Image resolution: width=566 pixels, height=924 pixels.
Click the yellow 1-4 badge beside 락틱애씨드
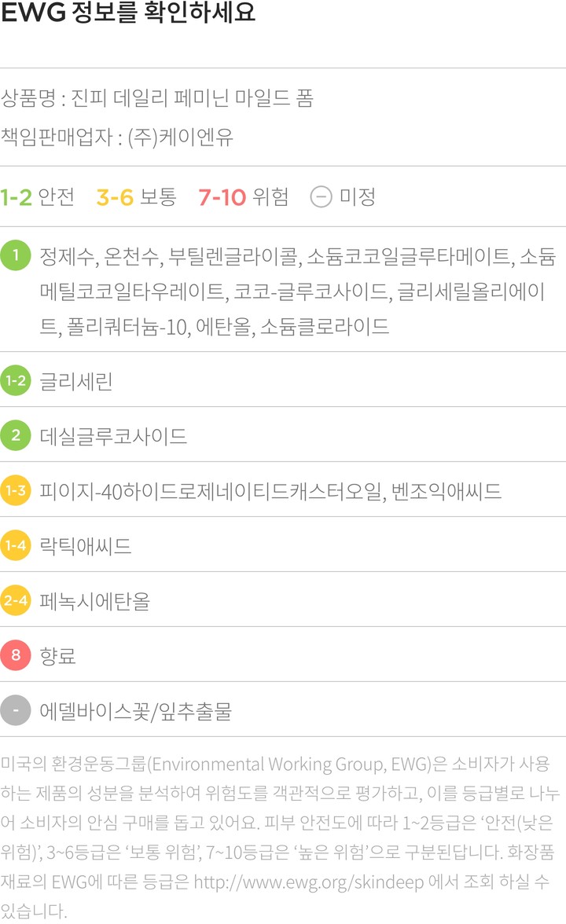click(x=16, y=546)
